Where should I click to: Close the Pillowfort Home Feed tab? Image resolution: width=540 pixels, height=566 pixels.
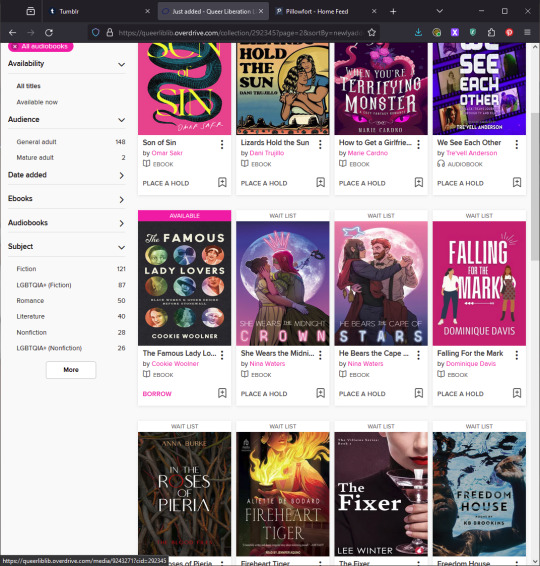coord(374,12)
